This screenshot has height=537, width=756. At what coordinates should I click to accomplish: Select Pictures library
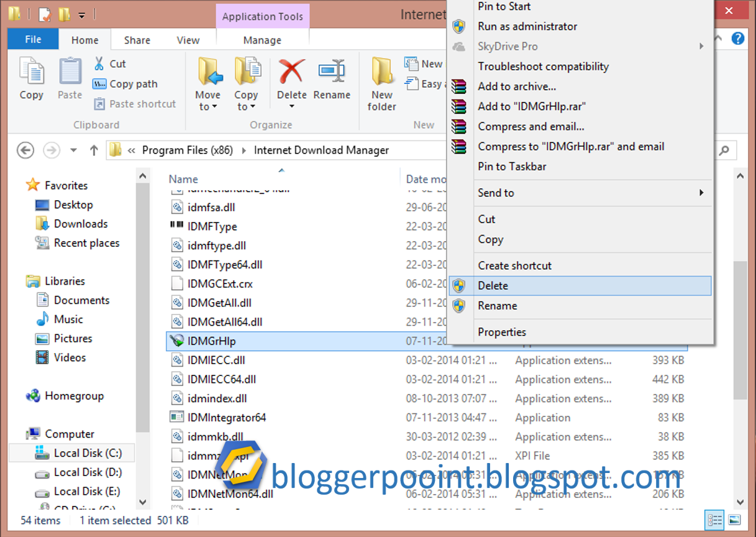64,339
